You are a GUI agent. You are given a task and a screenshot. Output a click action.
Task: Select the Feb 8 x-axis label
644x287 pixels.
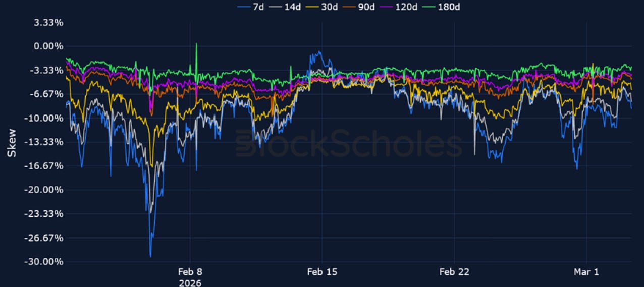pos(190,272)
